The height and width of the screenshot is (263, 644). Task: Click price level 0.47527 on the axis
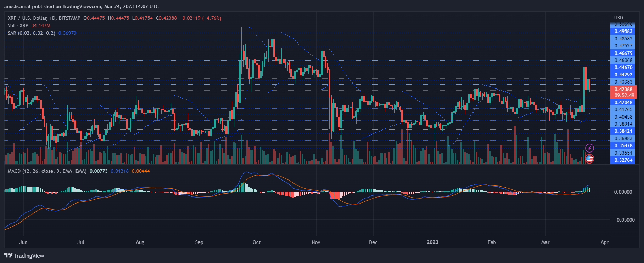tap(623, 46)
